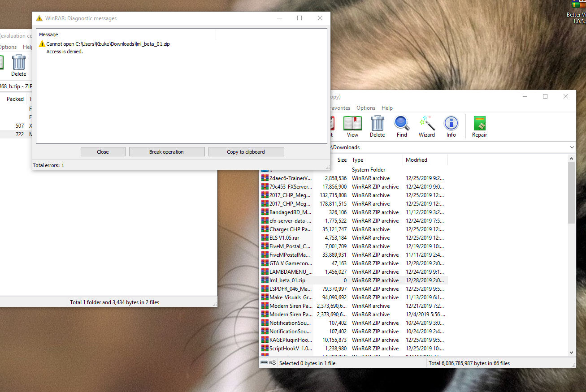The height and width of the screenshot is (392, 586).
Task: Click 'Total 1 folder and 3,434 bytes' status text
Action: (x=114, y=302)
